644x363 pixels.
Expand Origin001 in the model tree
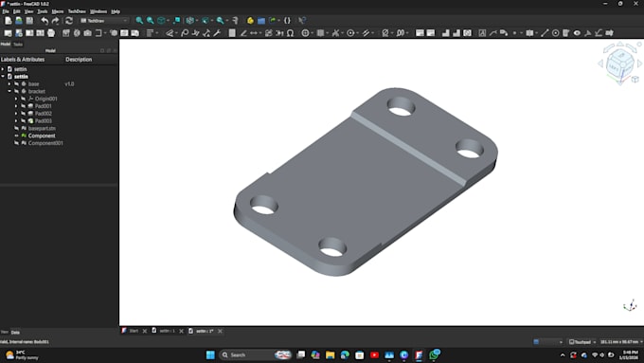point(16,99)
